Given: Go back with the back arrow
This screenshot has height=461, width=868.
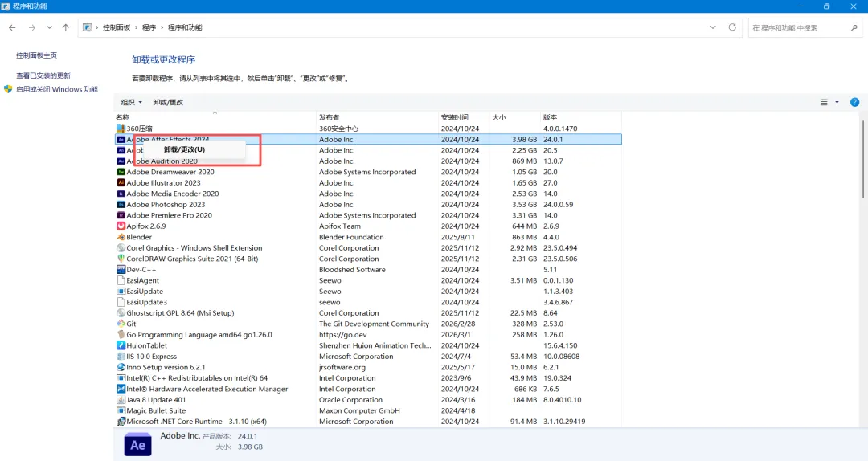Looking at the screenshot, I should point(12,27).
